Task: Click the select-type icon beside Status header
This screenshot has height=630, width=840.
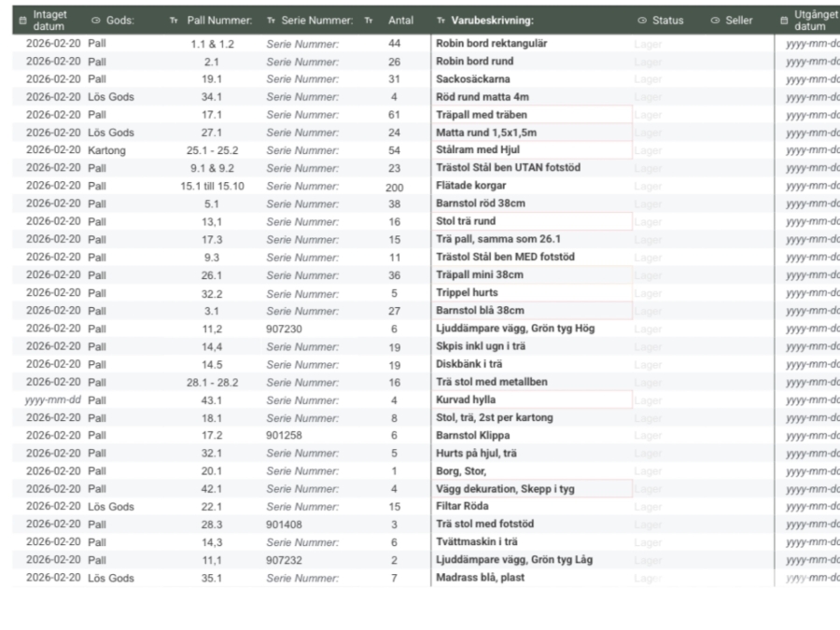Action: (x=641, y=20)
